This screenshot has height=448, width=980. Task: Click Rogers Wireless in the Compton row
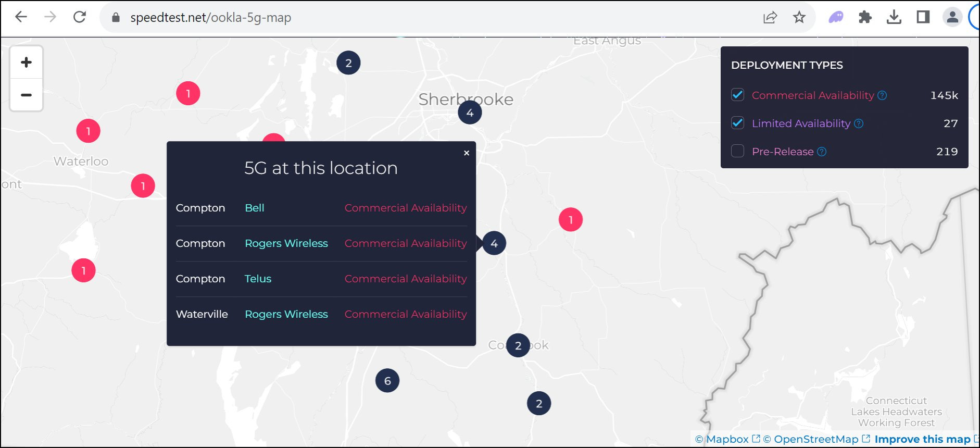point(286,243)
